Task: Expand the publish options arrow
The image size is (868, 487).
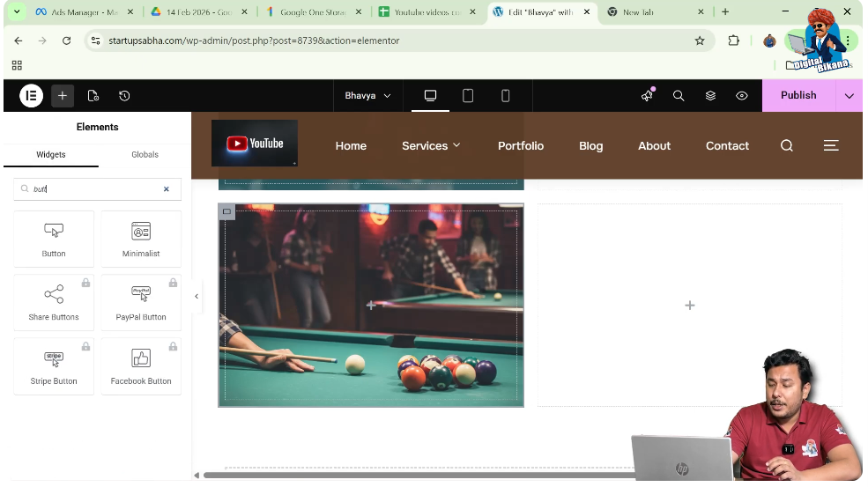Action: click(849, 96)
